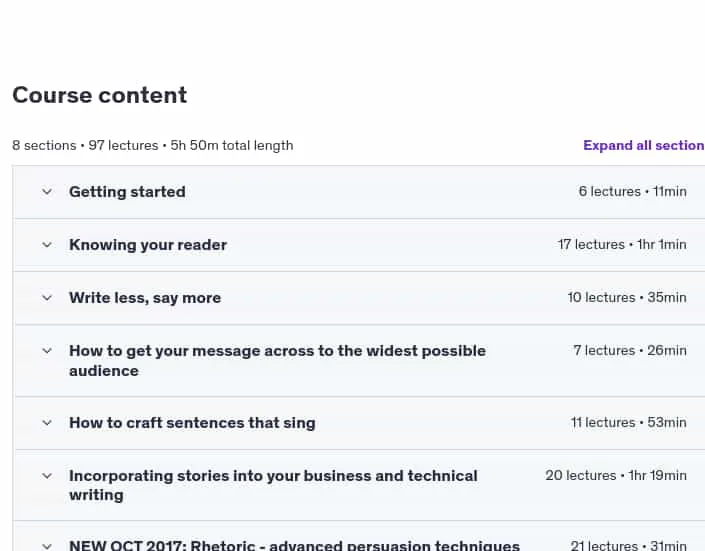
Task: Click the Course content heading
Action: point(100,95)
